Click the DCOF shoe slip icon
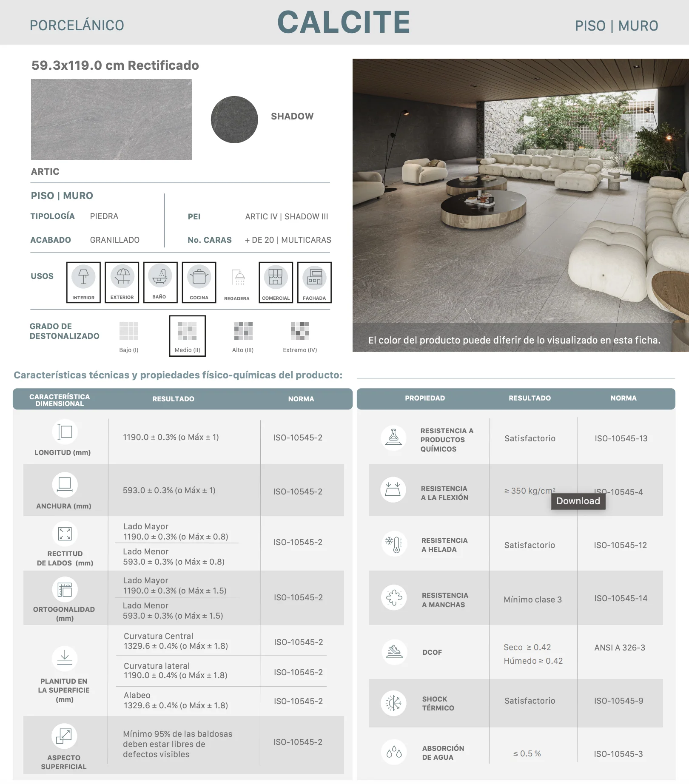The height and width of the screenshot is (784, 689). 395,652
